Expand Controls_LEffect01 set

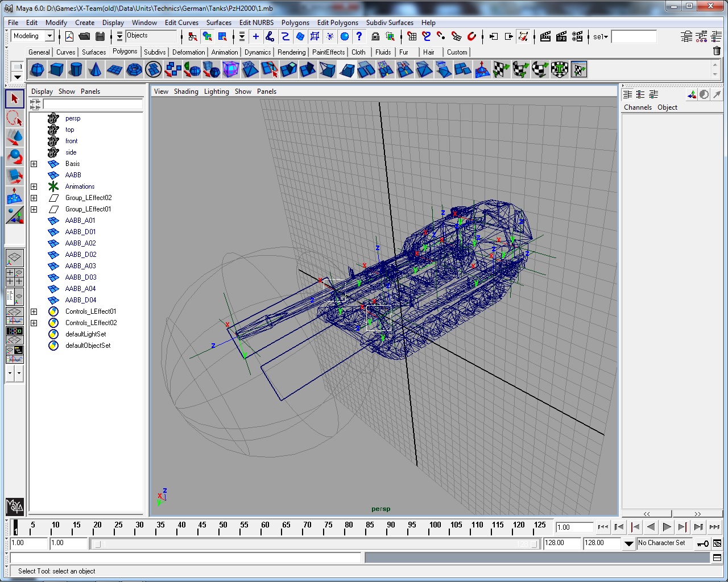(34, 311)
